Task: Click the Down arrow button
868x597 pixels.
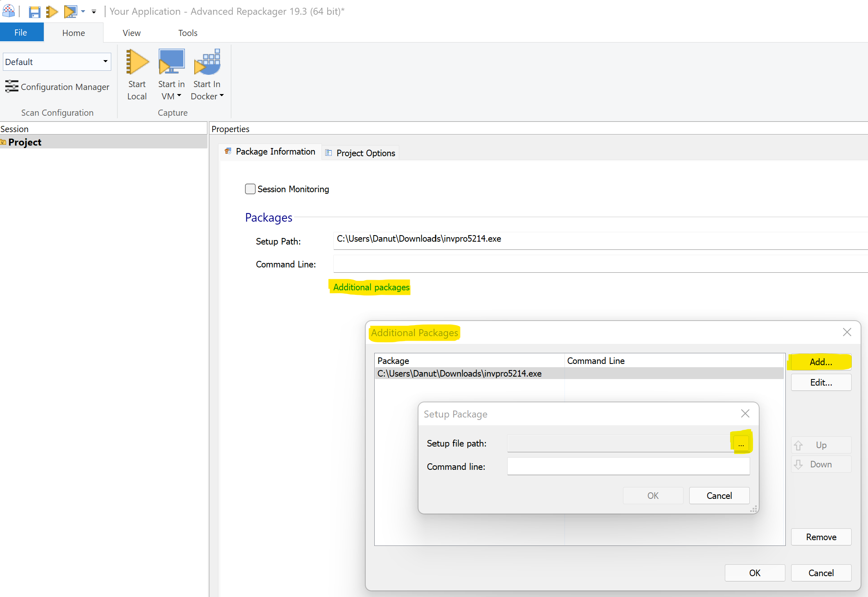Action: tap(821, 465)
